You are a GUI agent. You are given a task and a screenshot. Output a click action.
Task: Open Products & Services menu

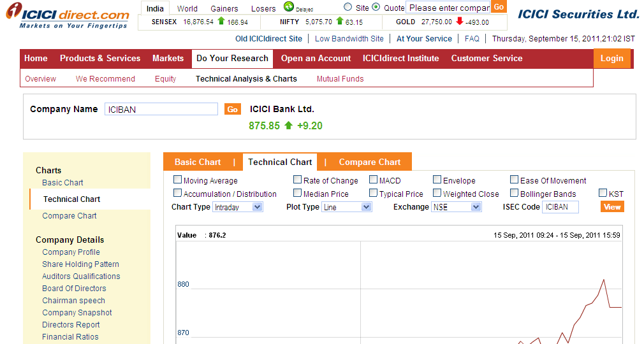[100, 59]
